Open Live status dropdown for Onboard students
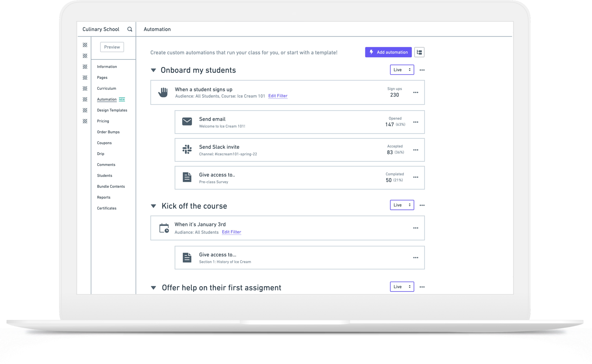Viewport: 592px width, 364px height. click(x=402, y=70)
